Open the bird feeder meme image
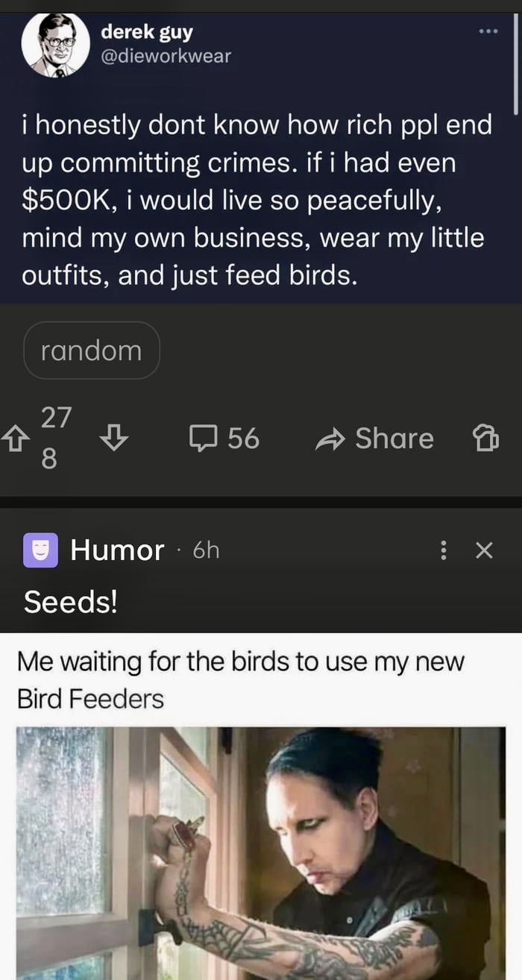The height and width of the screenshot is (980, 522). [x=261, y=853]
